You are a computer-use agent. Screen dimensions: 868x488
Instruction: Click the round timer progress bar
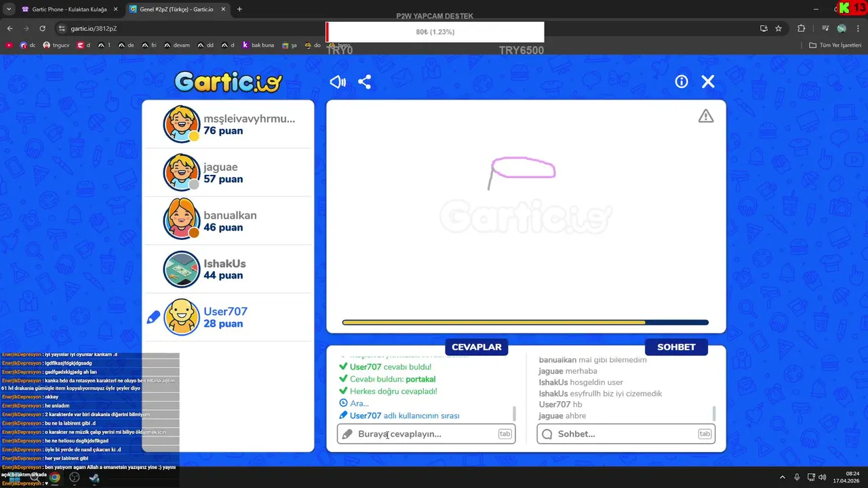[x=526, y=323]
